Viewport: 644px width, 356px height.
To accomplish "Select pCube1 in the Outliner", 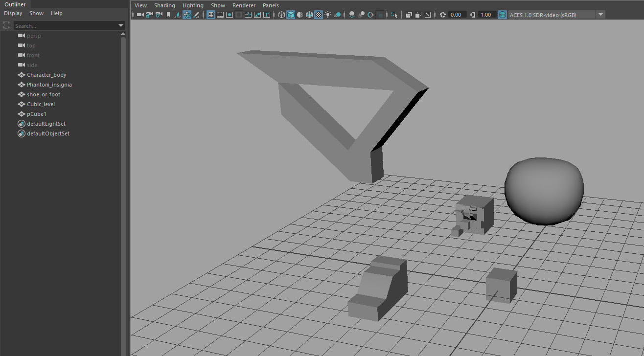I will (x=37, y=114).
